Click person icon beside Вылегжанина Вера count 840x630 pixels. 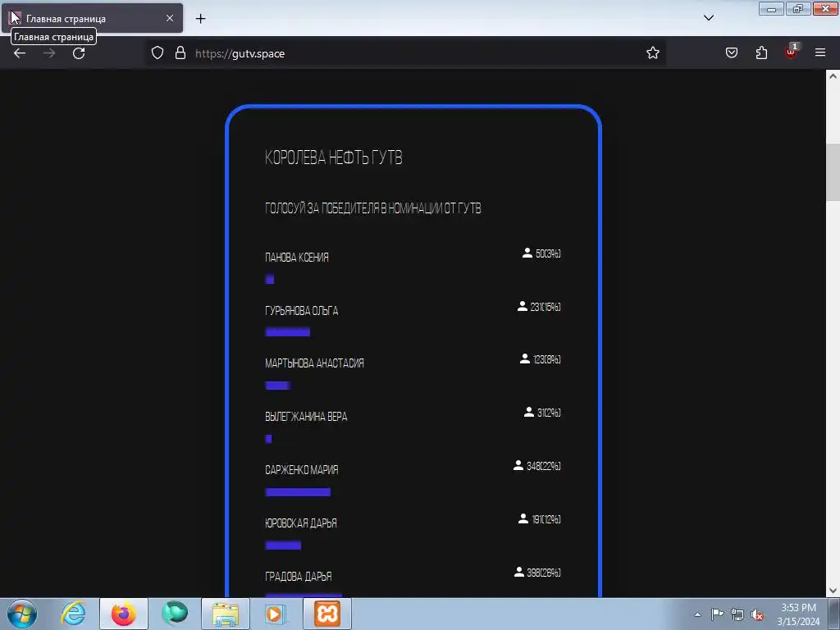[x=529, y=412]
